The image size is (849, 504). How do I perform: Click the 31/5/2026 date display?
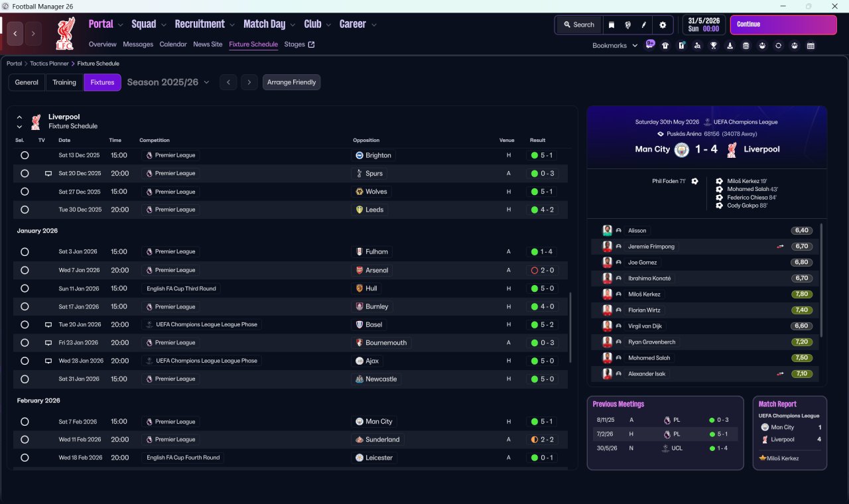[703, 25]
